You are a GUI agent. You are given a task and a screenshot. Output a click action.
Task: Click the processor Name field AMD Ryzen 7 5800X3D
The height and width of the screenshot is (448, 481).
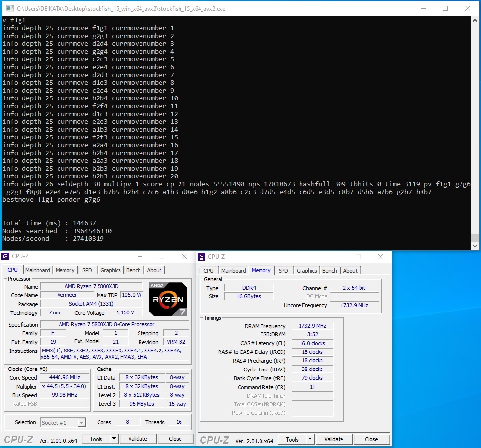[x=91, y=287]
